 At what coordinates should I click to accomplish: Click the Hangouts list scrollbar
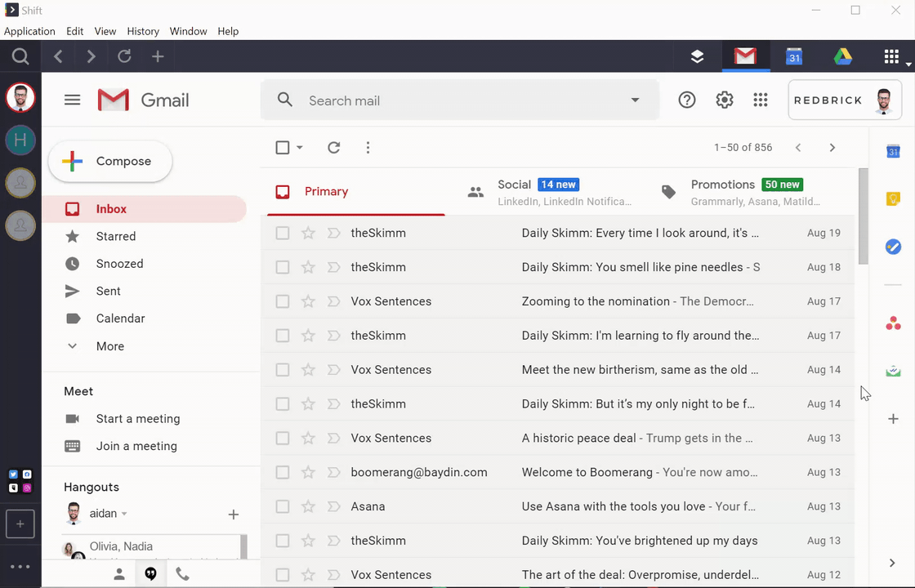click(243, 547)
